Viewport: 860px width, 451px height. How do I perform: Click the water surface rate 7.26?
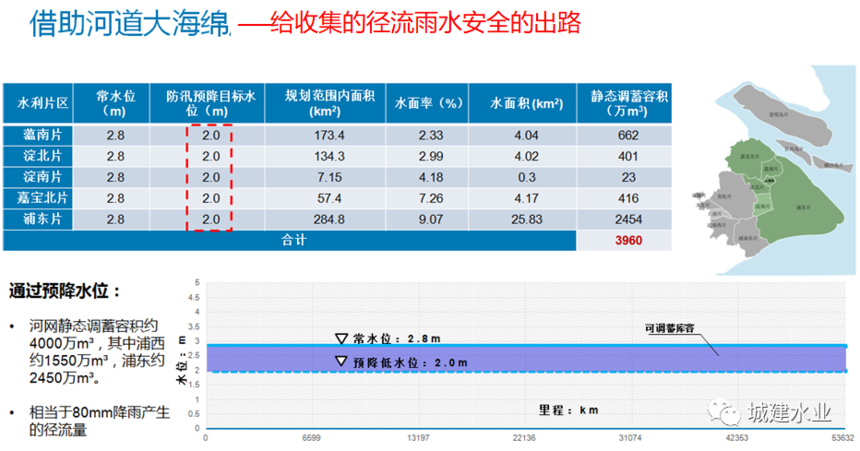tap(431, 199)
